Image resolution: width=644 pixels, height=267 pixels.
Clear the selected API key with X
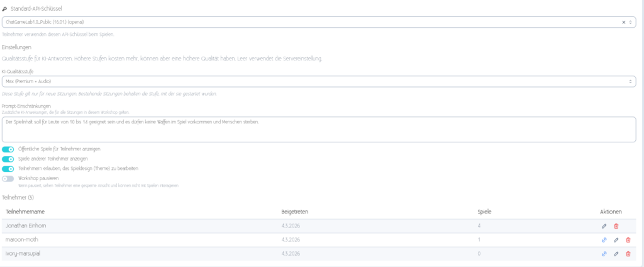(x=623, y=22)
